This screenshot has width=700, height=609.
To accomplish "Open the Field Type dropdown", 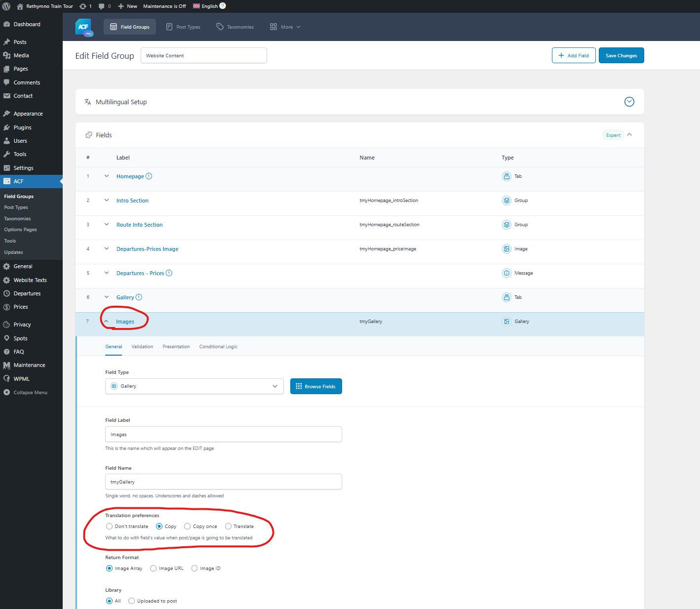I will tap(194, 386).
